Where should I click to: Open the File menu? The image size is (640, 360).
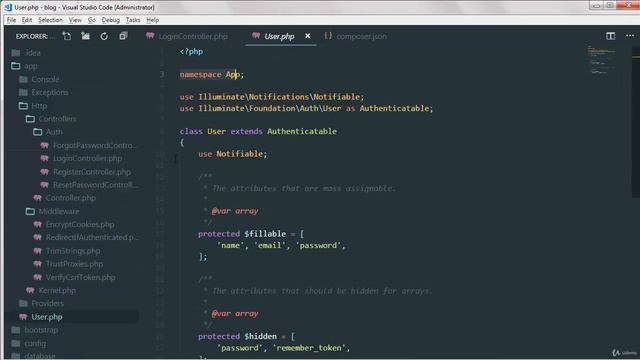click(x=11, y=20)
